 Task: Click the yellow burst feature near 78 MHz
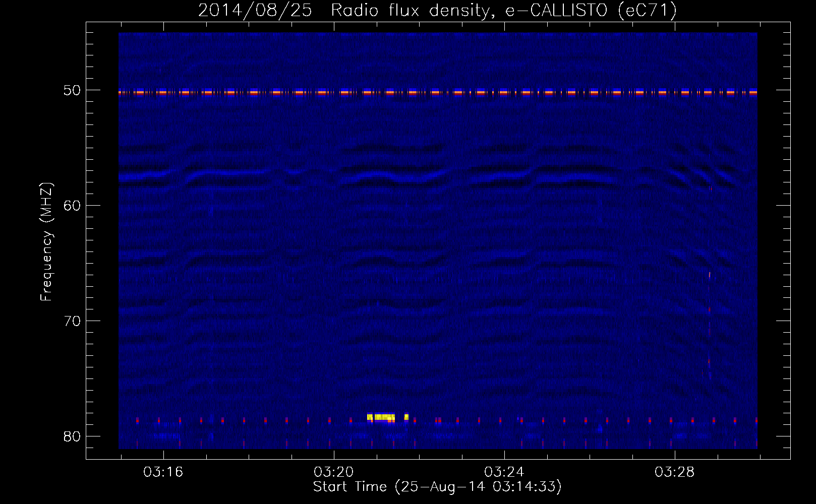point(387,417)
